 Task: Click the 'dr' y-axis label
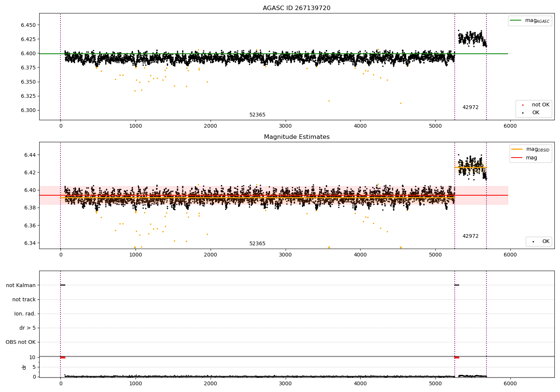coord(24,367)
